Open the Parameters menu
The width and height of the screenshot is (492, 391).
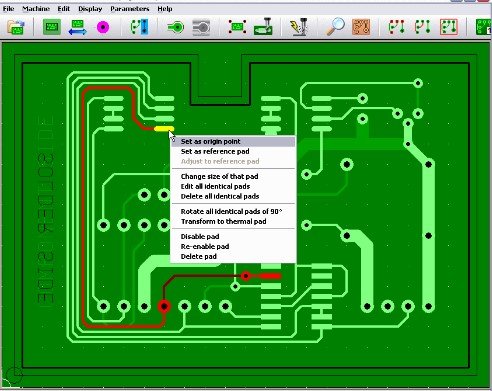pyautogui.click(x=130, y=9)
